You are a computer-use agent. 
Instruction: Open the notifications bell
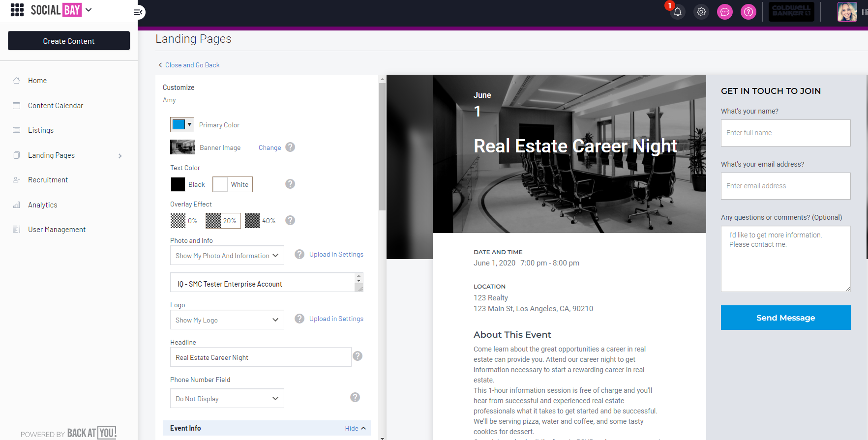(x=678, y=12)
